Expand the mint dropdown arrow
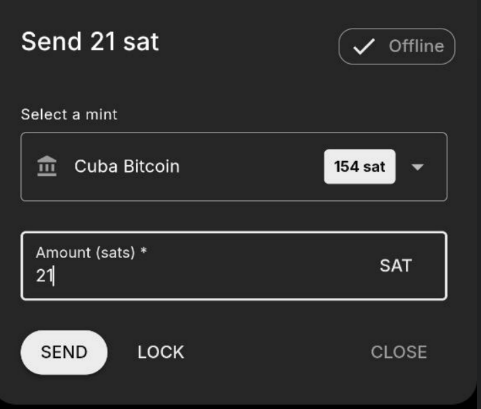The width and height of the screenshot is (481, 409). [417, 167]
